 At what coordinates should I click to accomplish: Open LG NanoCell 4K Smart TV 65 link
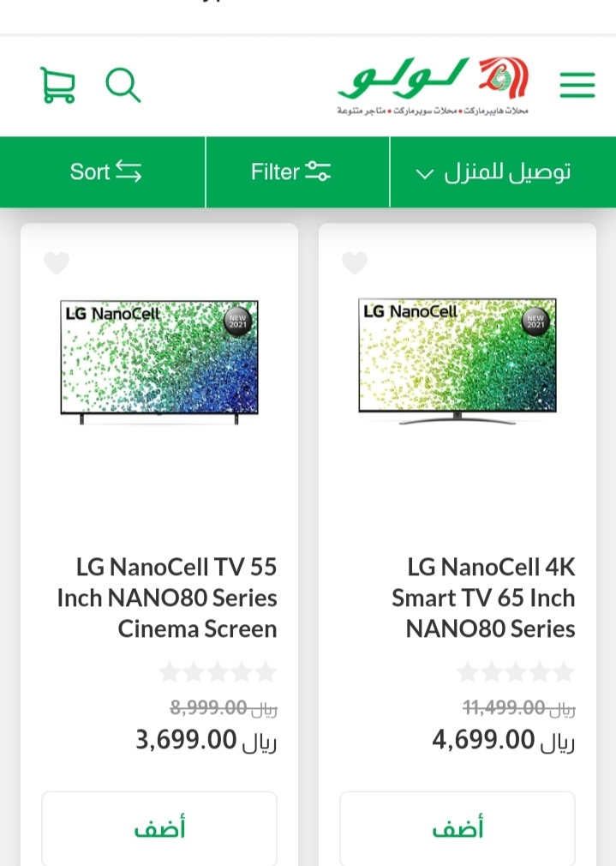pos(483,598)
